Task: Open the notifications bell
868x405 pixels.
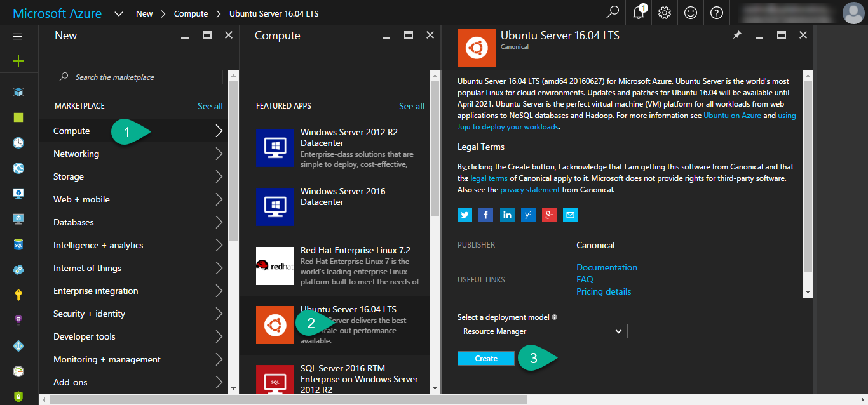Action: coord(639,13)
